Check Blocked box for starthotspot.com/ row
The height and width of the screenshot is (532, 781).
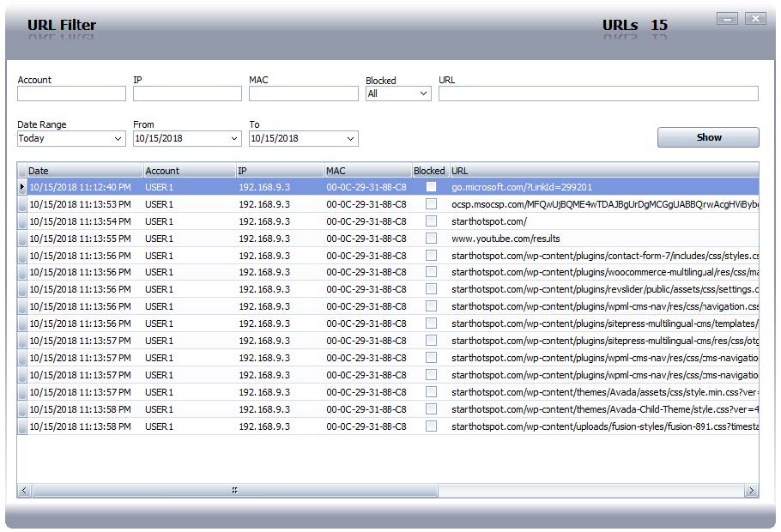point(432,221)
